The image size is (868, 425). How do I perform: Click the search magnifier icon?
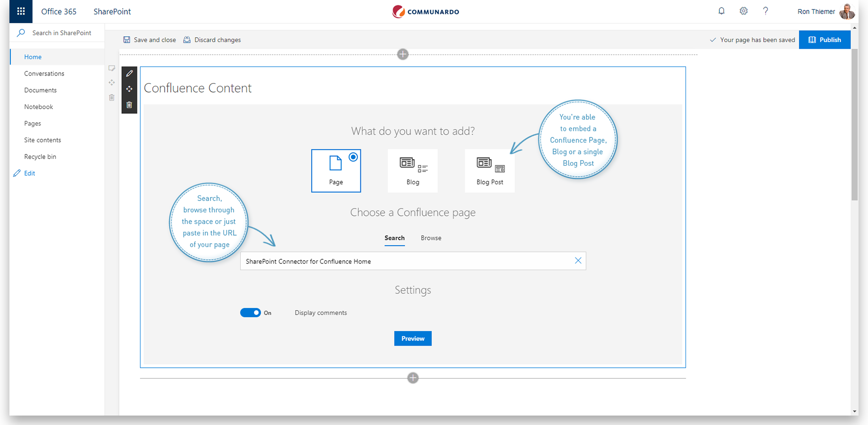(x=21, y=33)
